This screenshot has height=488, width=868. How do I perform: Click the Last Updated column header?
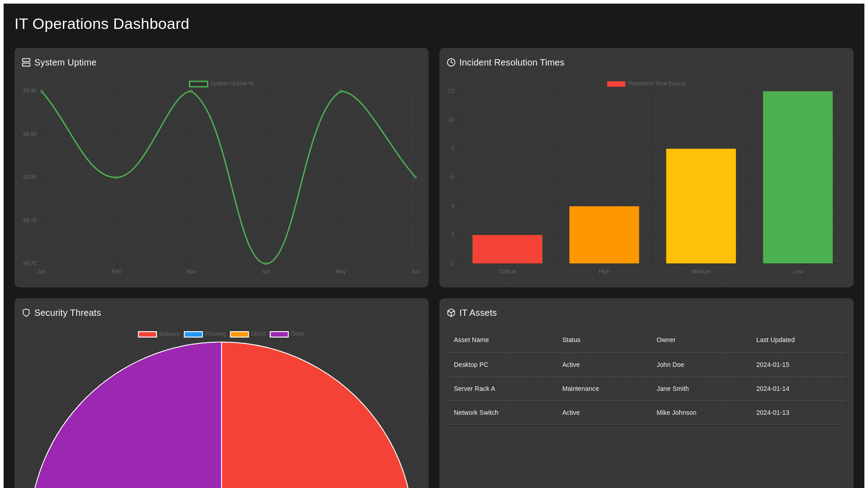[x=775, y=340]
